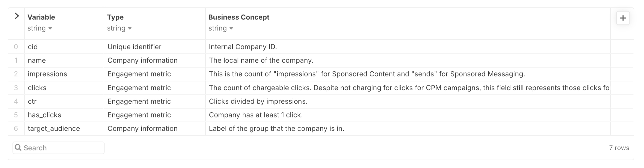Sort by the Type column header
Image resolution: width=644 pixels, height=168 pixels.
click(x=115, y=17)
